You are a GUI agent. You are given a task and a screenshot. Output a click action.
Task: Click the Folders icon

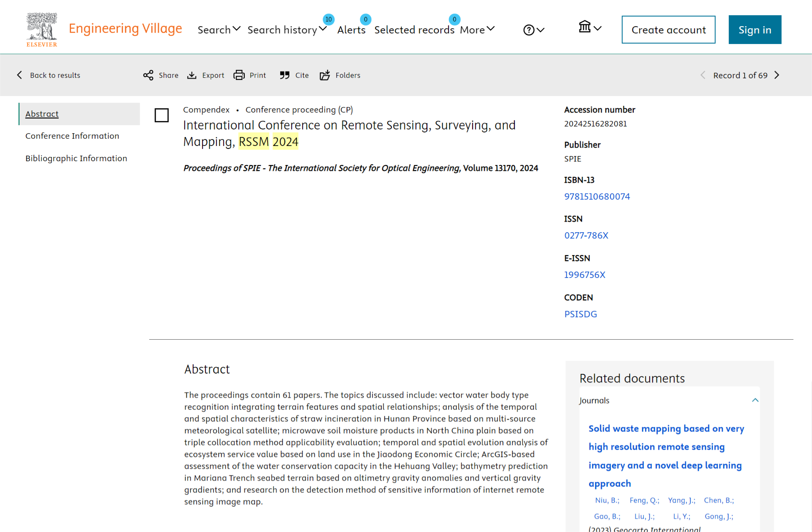pyautogui.click(x=325, y=75)
